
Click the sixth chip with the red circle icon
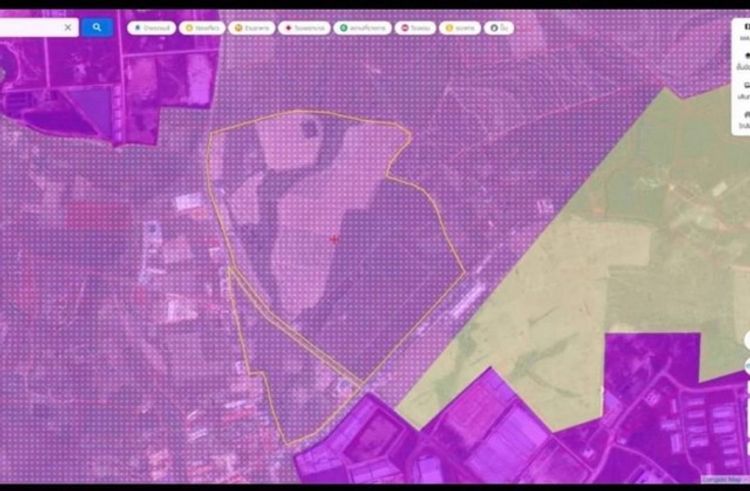tap(418, 28)
